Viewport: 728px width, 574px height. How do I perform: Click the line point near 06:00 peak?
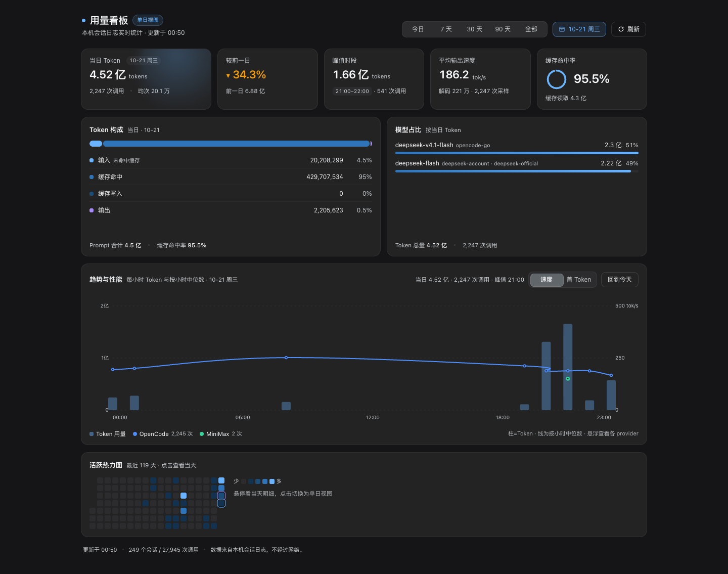286,358
